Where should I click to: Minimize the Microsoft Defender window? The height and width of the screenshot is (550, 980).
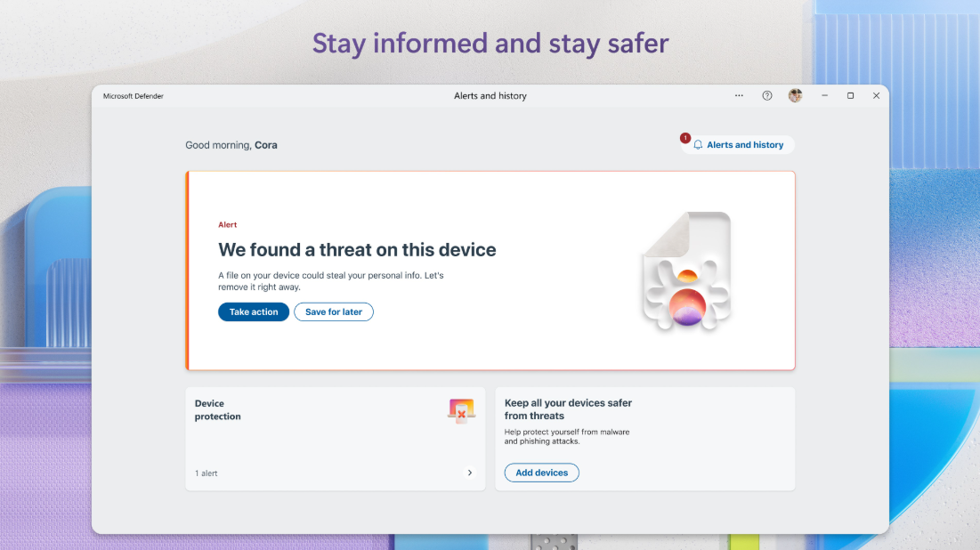pos(824,95)
